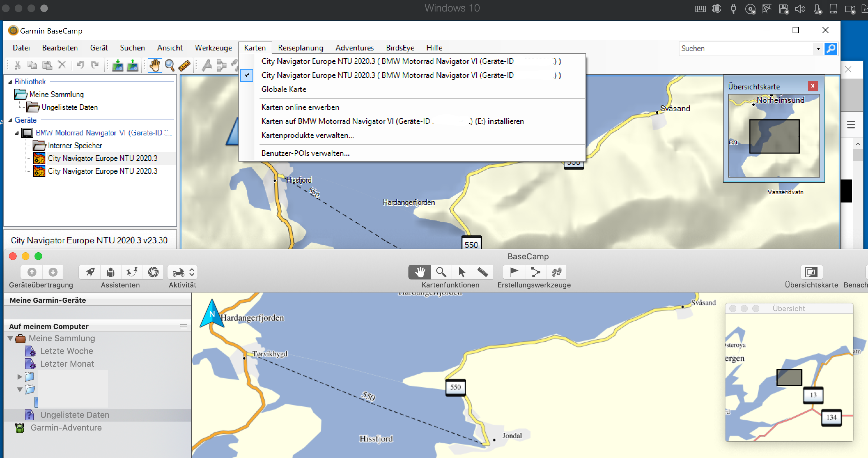868x458 pixels.
Task: Select the New Waypoint flag tool in Windows toolbar
Action: pos(207,65)
